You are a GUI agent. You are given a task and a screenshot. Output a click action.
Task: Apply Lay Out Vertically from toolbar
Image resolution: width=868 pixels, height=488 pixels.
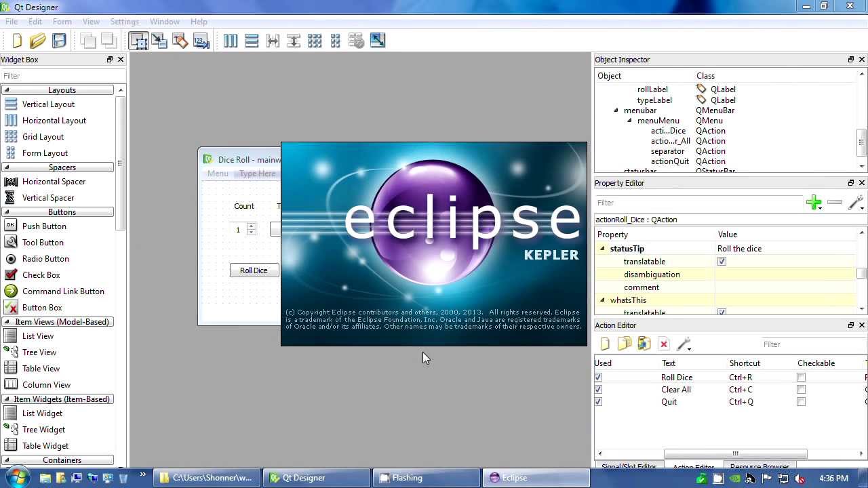coord(252,41)
